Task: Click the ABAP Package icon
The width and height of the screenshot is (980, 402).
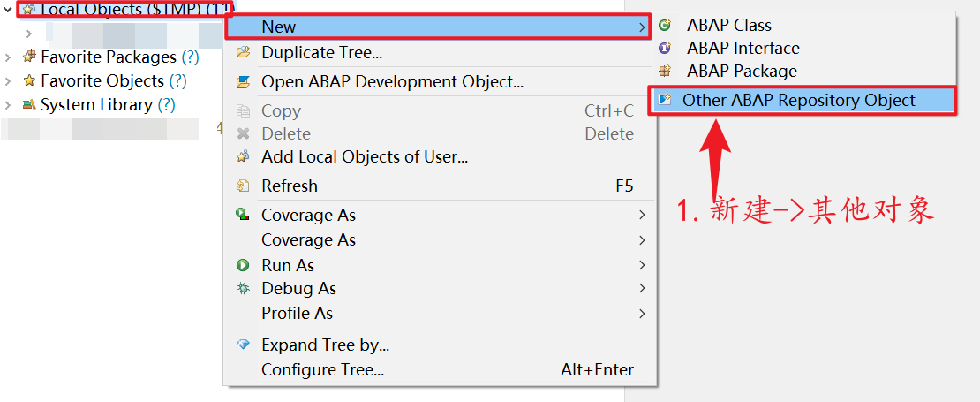Action: click(x=665, y=71)
